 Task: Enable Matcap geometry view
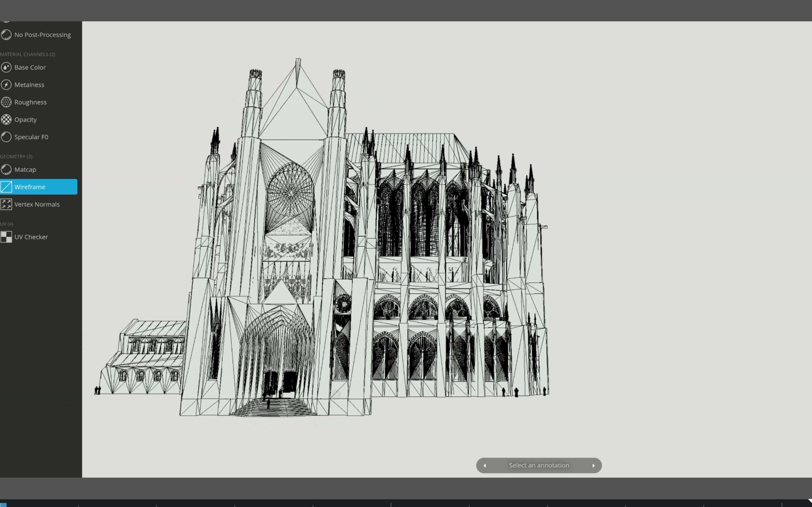(x=25, y=170)
